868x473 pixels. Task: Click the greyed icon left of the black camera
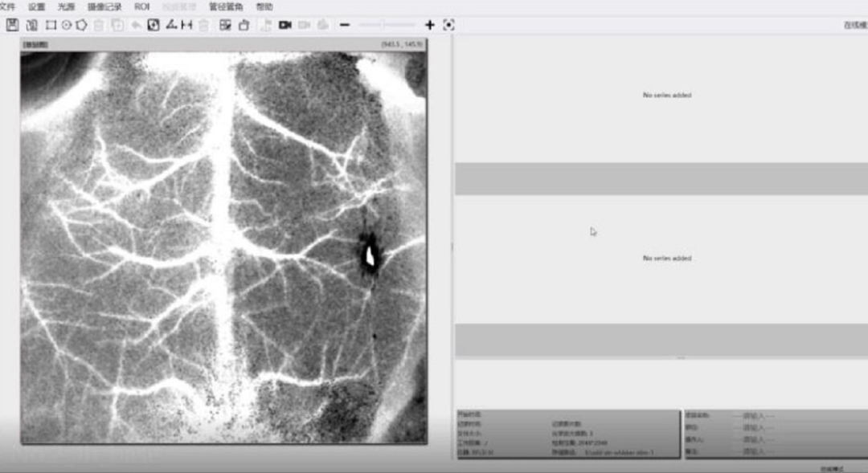tap(266, 25)
